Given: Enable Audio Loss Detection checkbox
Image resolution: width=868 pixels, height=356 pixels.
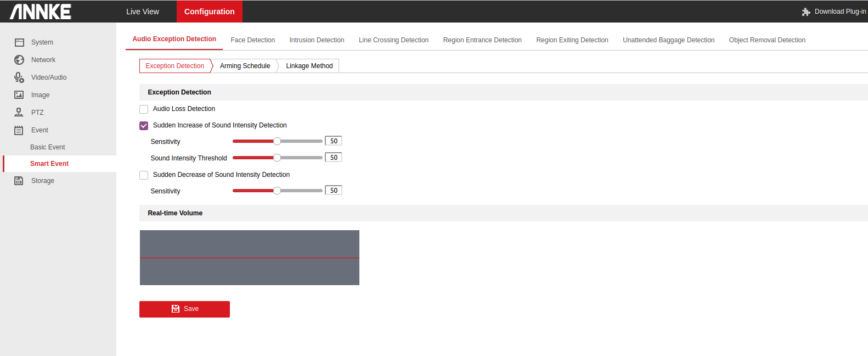Looking at the screenshot, I should point(144,109).
